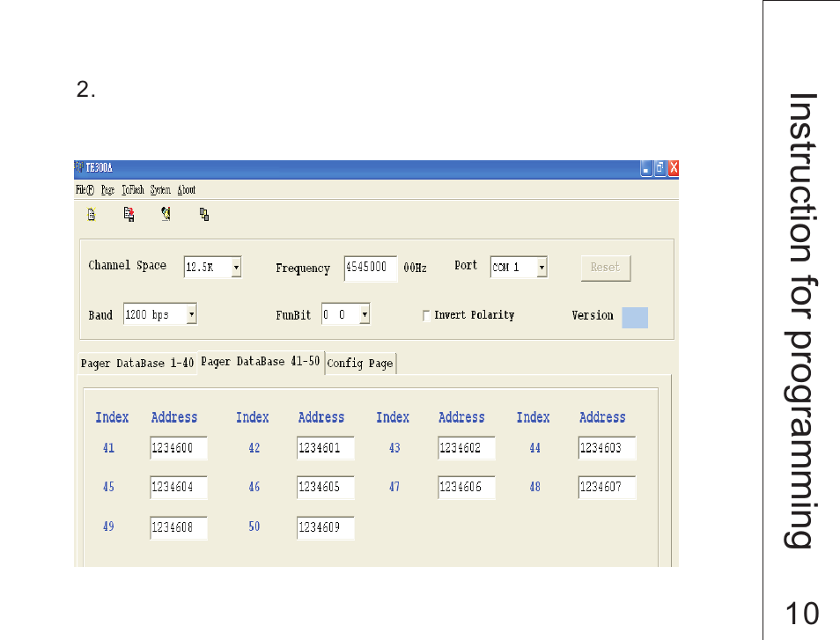Click the Reset button
840x640 pixels.
[606, 268]
